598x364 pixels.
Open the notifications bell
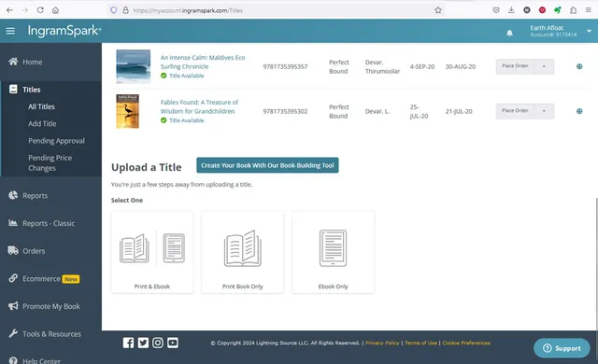tap(509, 33)
